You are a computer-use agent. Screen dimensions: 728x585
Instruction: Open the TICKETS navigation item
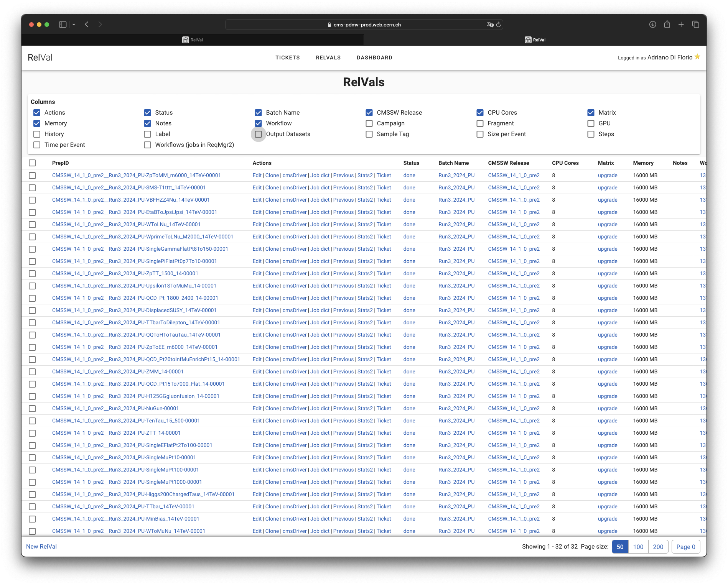coord(287,58)
